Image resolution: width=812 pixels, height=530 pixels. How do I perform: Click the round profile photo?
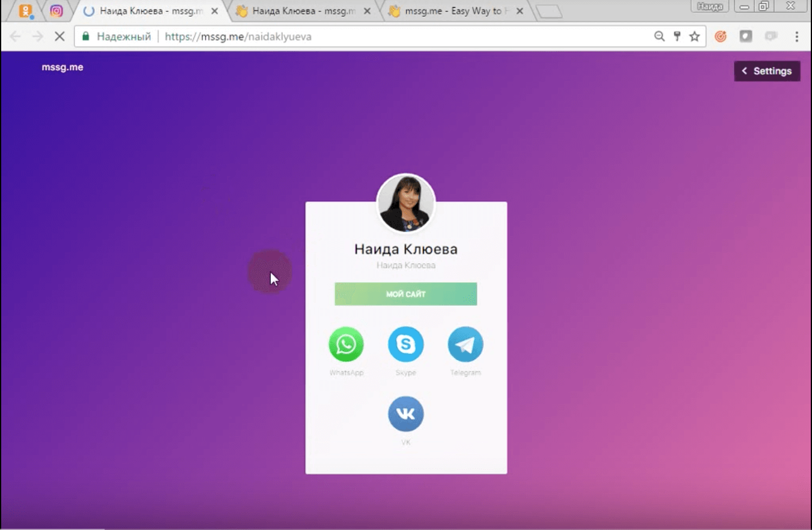pyautogui.click(x=405, y=203)
